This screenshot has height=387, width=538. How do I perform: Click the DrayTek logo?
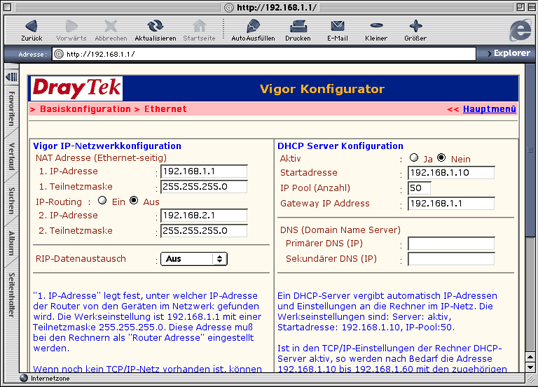point(77,88)
